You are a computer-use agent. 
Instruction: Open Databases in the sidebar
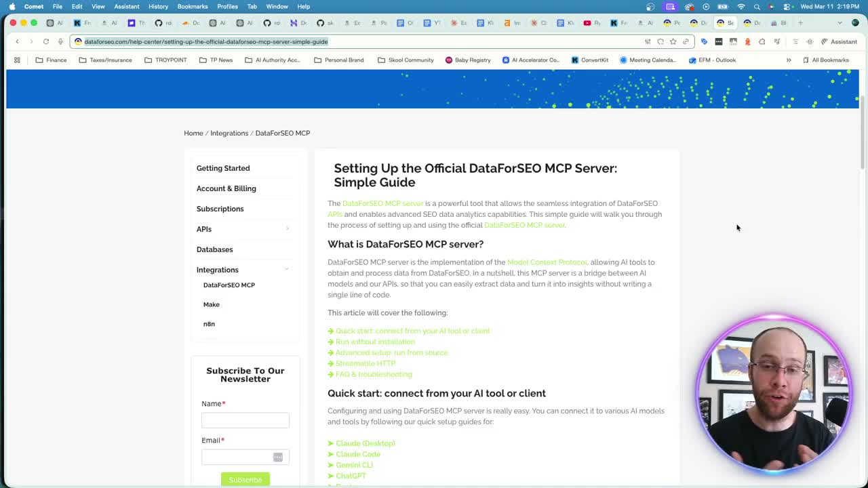[215, 249]
